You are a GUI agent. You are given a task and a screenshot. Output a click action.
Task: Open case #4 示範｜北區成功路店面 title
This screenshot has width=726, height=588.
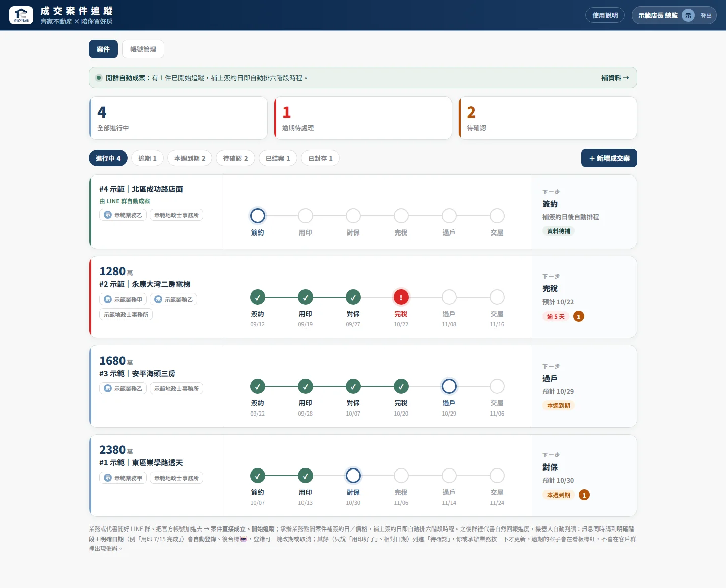[x=141, y=189]
